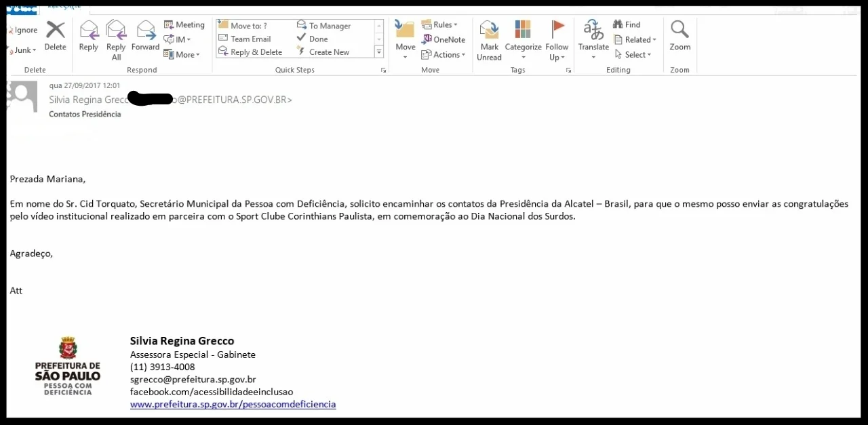Choose Reply All for this message
Viewport: 868px width, 425px height.
(116, 41)
